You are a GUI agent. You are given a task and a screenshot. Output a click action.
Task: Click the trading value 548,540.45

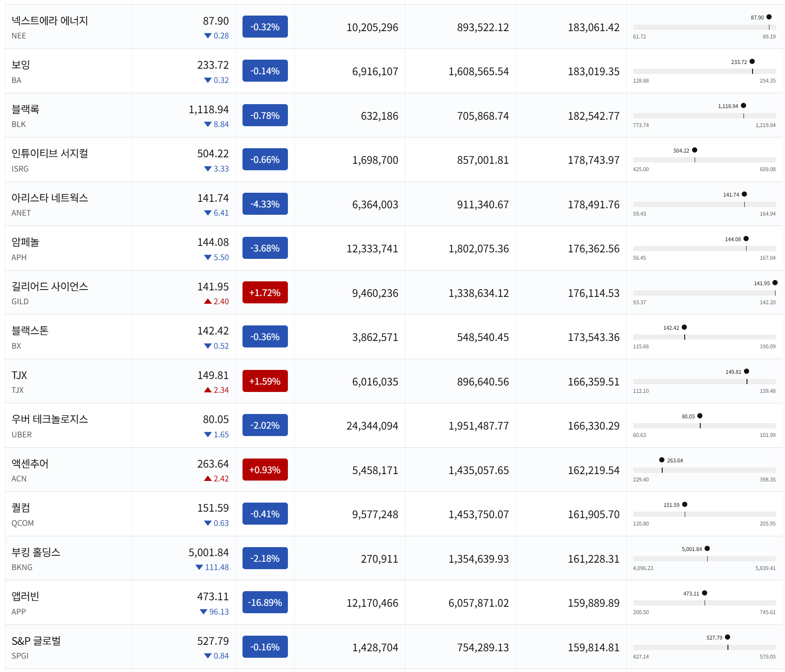tap(483, 337)
